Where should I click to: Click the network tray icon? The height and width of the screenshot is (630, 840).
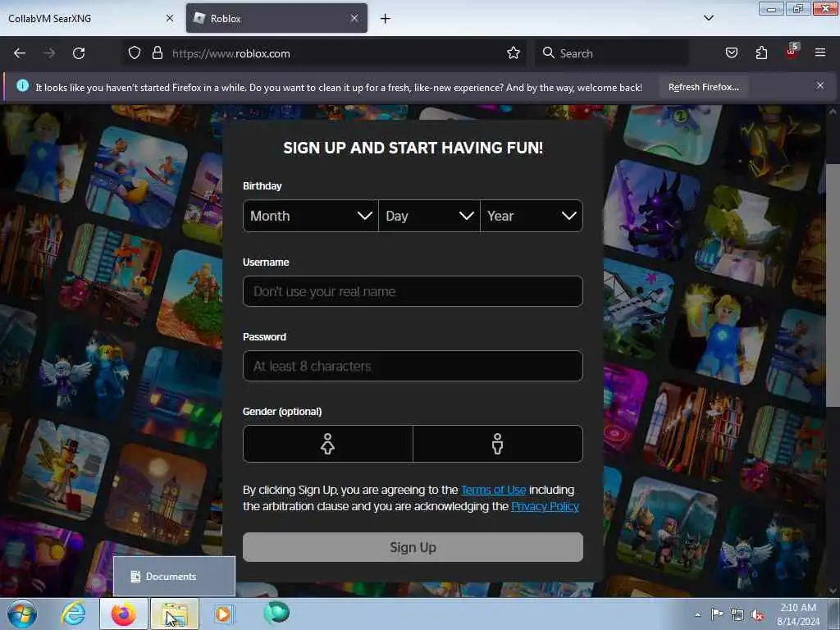click(737, 614)
